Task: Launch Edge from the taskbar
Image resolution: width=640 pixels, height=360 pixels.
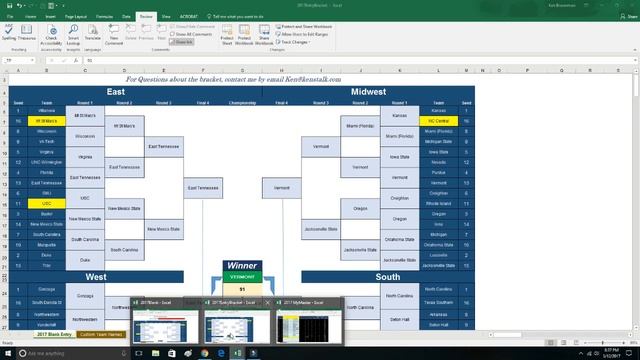Action: pyautogui.click(x=221, y=353)
